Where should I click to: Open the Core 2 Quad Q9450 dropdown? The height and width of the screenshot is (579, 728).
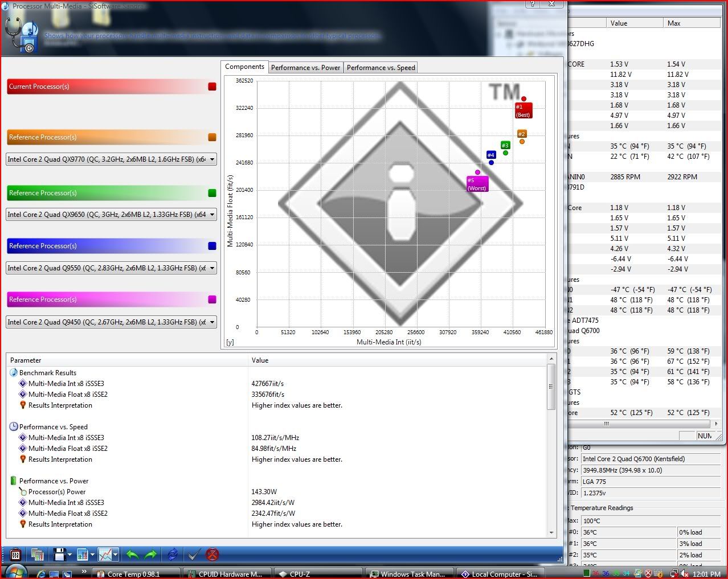tap(112, 322)
